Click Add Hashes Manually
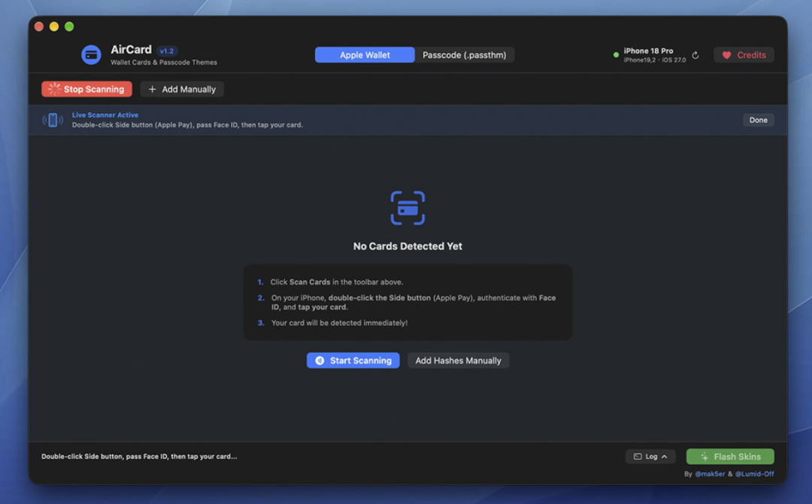 coord(459,361)
